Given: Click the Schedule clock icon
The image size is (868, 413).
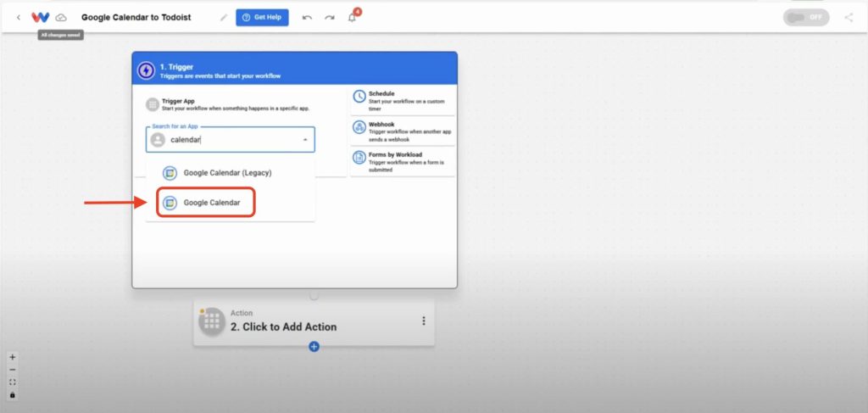Looking at the screenshot, I should click(359, 97).
